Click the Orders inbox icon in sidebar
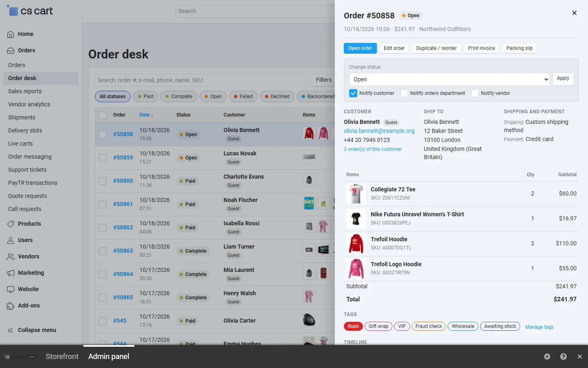This screenshot has width=588, height=368. (x=11, y=51)
